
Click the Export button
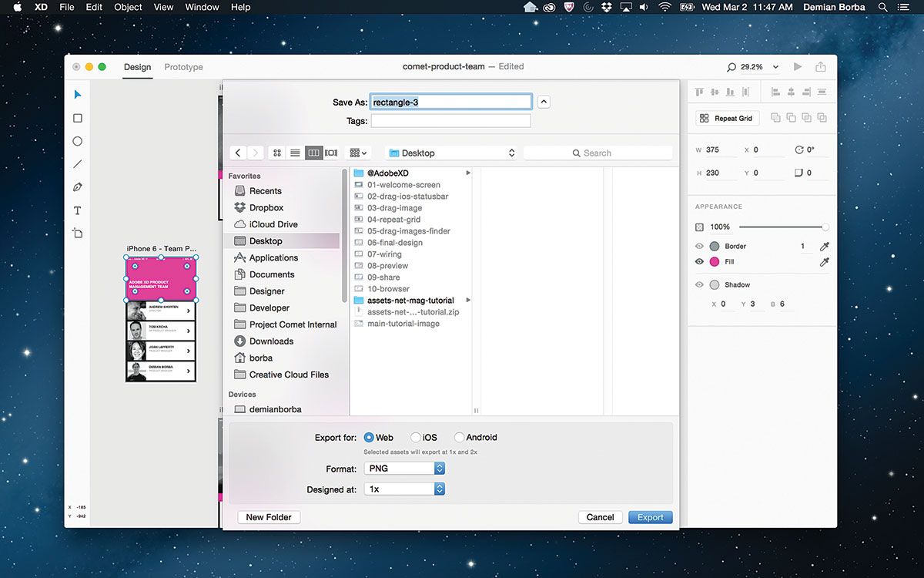(650, 517)
